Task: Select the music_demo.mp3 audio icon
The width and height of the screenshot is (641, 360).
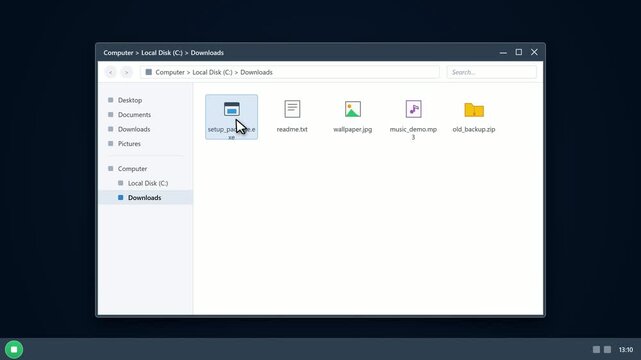Action: pos(413,109)
